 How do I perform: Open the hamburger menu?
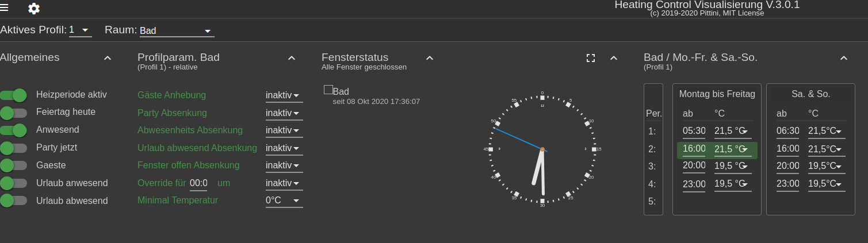pyautogui.click(x=5, y=7)
